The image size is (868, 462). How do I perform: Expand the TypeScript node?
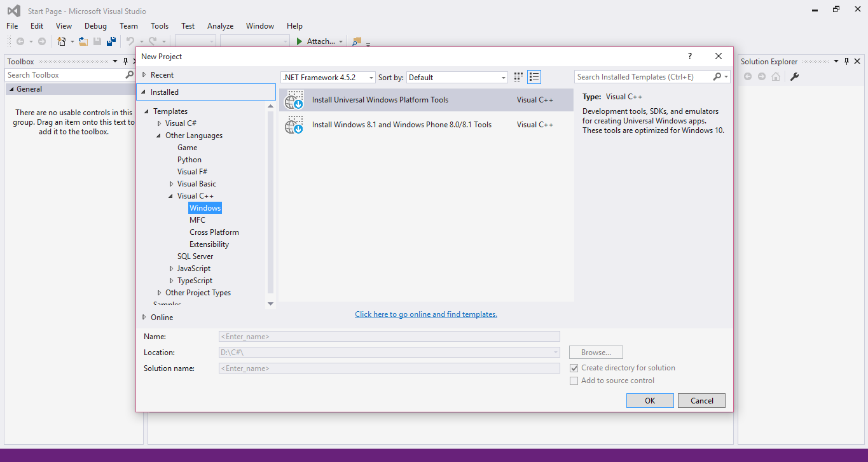coord(172,281)
